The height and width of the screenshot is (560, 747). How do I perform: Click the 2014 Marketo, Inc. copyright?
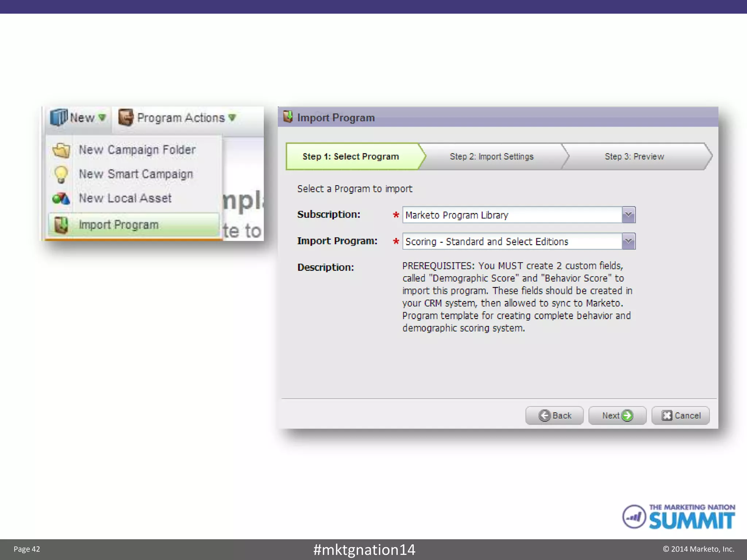(698, 549)
